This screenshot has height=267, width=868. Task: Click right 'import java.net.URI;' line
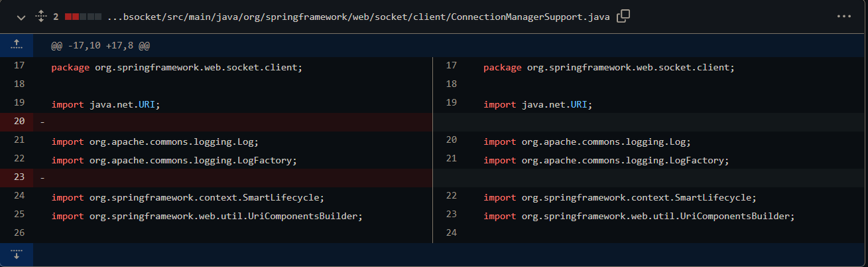pyautogui.click(x=538, y=104)
